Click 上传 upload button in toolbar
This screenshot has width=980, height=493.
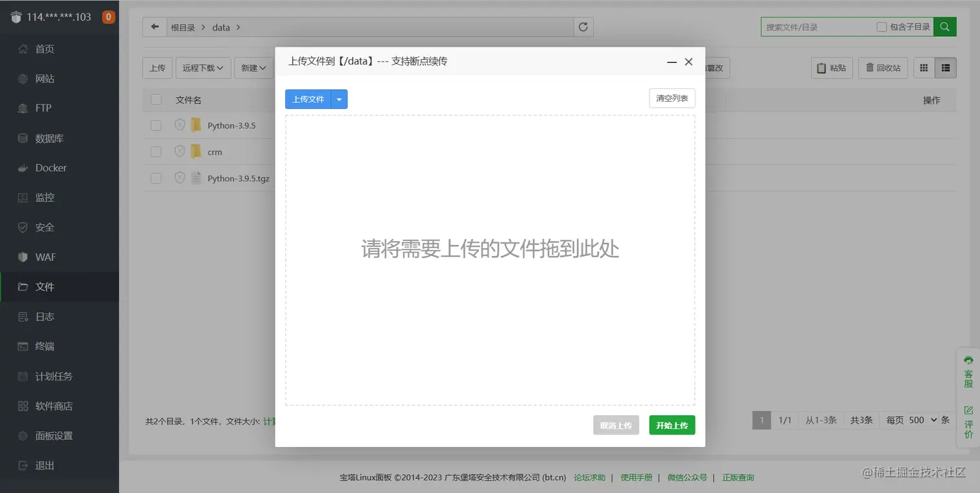click(157, 68)
